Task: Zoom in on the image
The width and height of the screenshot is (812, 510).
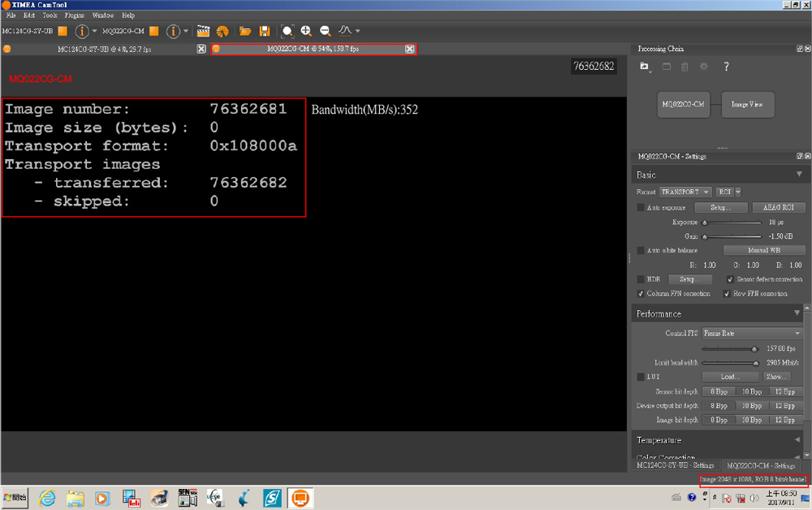Action: [x=306, y=31]
